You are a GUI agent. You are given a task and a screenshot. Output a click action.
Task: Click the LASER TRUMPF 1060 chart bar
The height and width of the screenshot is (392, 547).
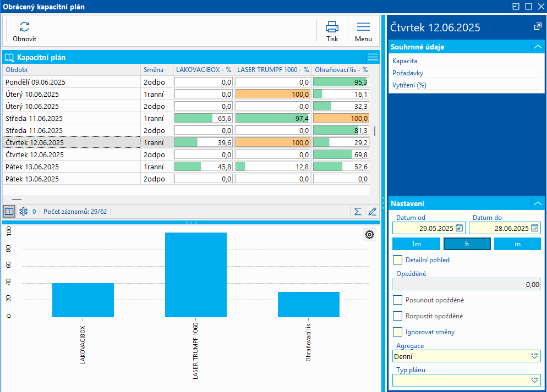(x=196, y=275)
